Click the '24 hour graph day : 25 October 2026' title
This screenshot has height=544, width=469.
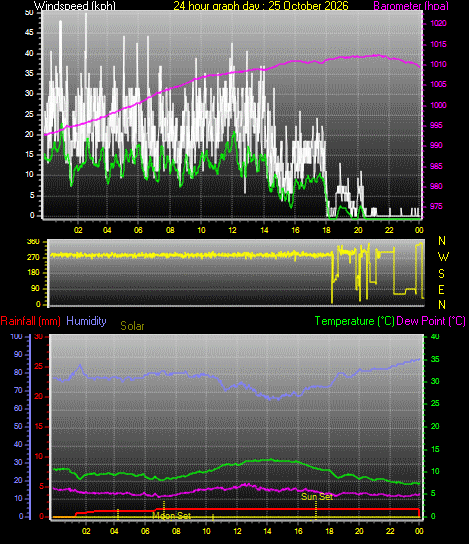[261, 6]
